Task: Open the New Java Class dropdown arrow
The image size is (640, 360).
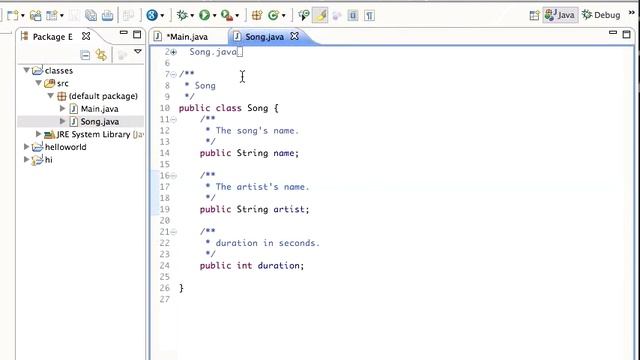Action: (283, 16)
